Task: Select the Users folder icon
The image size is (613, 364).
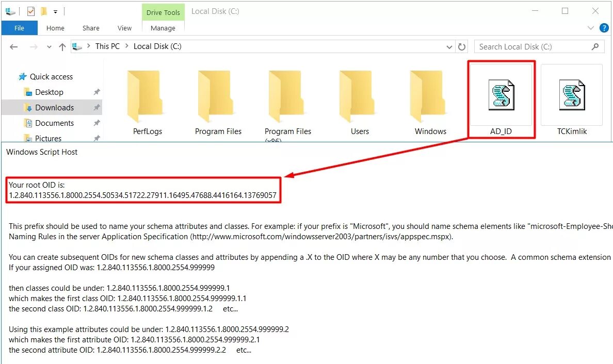Action: tap(358, 96)
